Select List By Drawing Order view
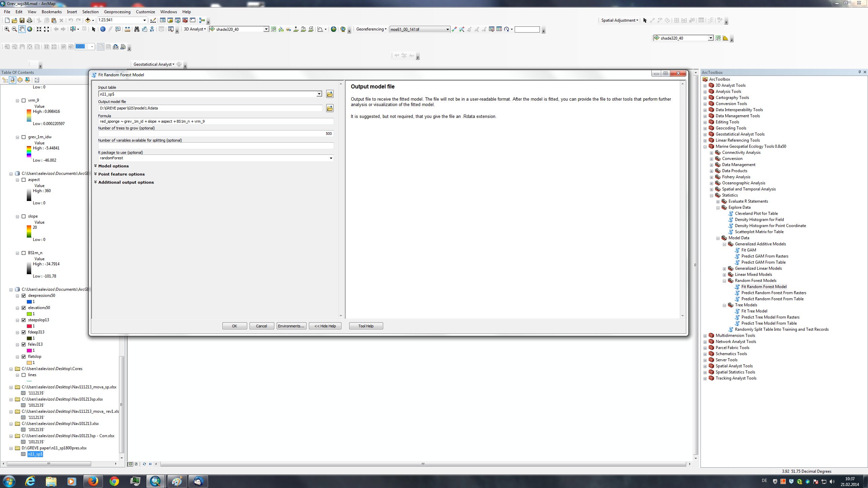 tap(5, 80)
